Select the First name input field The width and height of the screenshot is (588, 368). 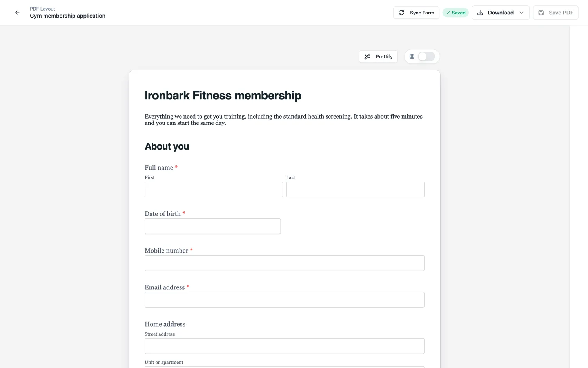[214, 189]
